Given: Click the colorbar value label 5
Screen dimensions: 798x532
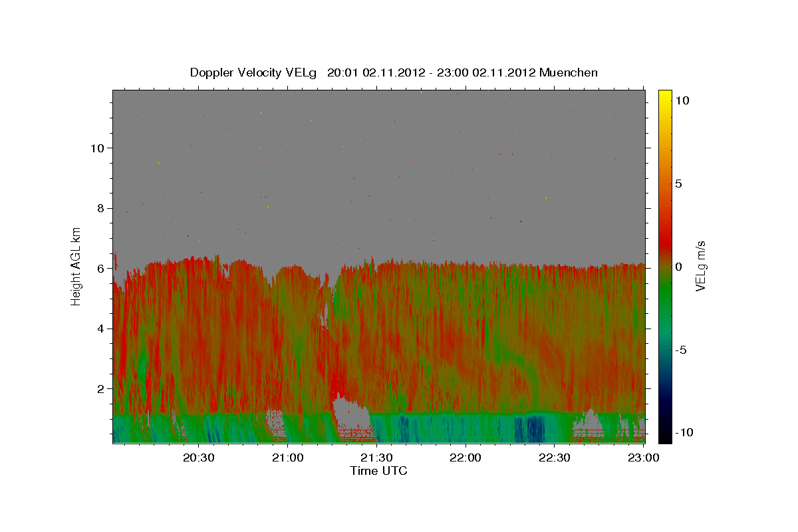Looking at the screenshot, I should tap(679, 184).
